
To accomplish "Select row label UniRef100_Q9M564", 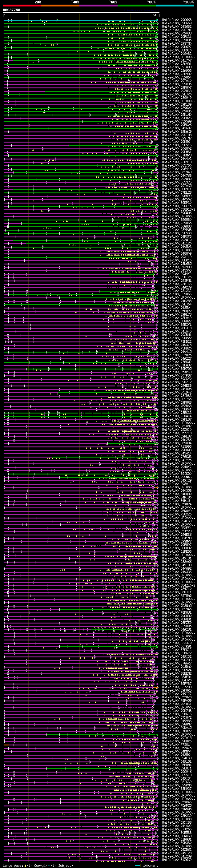I will (x=177, y=142).
